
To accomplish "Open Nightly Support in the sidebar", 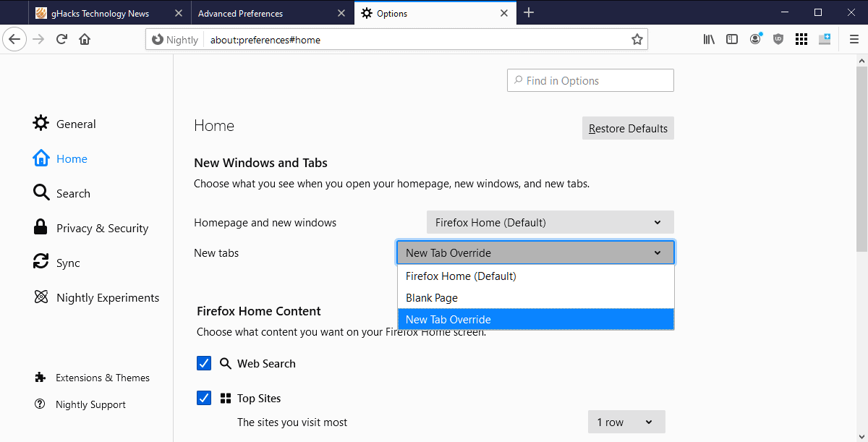I will pos(90,404).
